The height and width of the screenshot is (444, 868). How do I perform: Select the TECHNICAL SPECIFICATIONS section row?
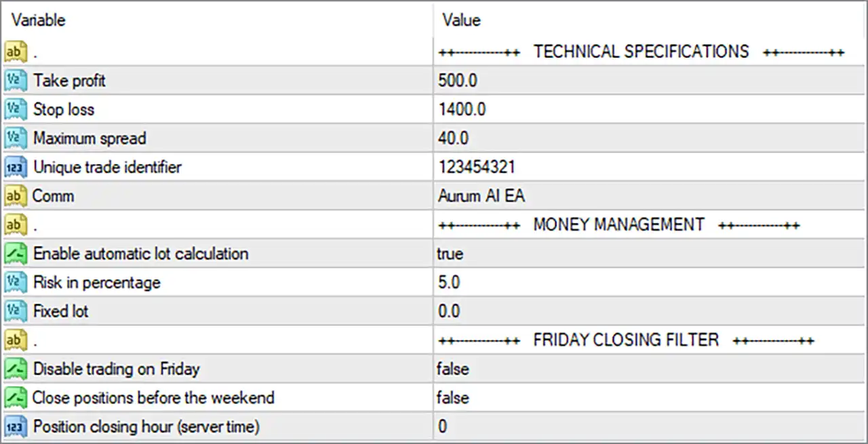pyautogui.click(x=434, y=52)
